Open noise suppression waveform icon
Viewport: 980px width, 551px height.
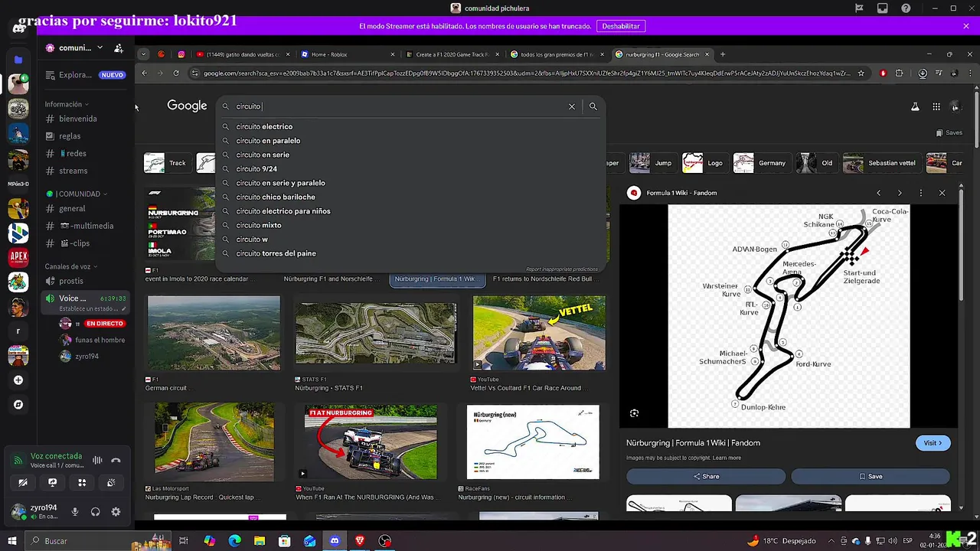click(97, 460)
